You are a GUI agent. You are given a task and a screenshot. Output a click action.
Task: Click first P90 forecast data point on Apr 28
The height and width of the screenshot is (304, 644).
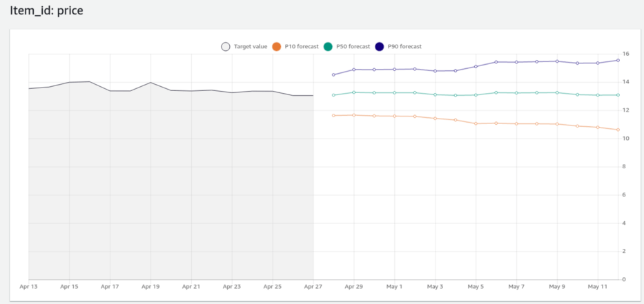(x=333, y=74)
